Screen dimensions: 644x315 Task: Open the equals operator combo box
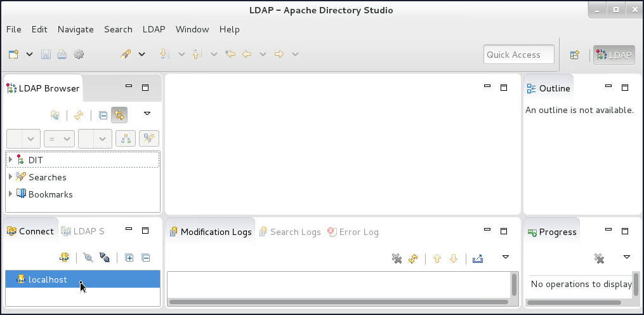[59, 139]
